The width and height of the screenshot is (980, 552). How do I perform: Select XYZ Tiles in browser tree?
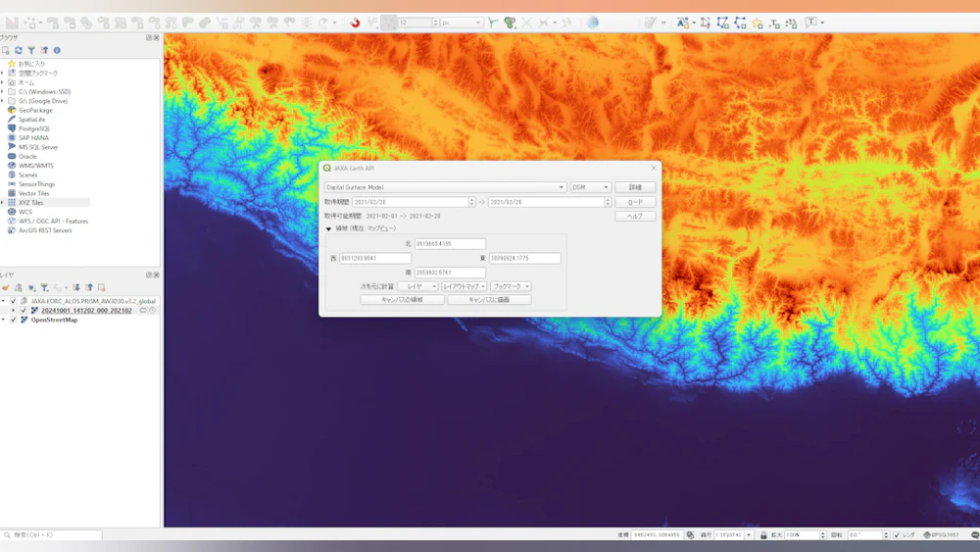[30, 203]
